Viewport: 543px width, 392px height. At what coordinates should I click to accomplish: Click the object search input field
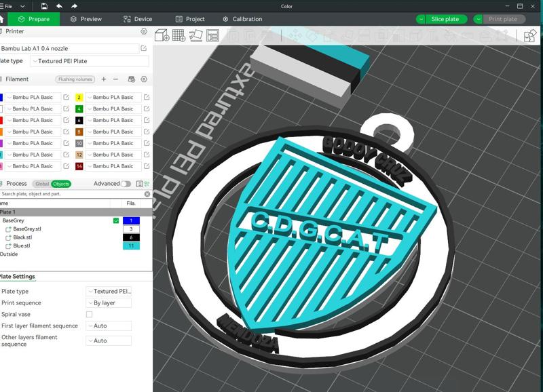point(72,194)
